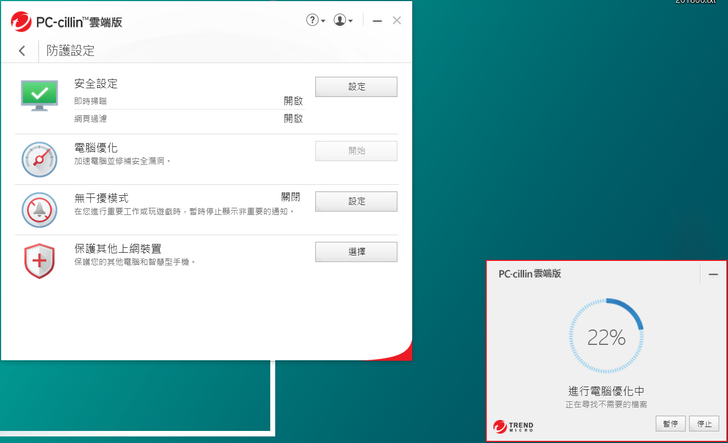728x443 pixels.
Task: Open the user account dropdown
Action: pos(343,20)
